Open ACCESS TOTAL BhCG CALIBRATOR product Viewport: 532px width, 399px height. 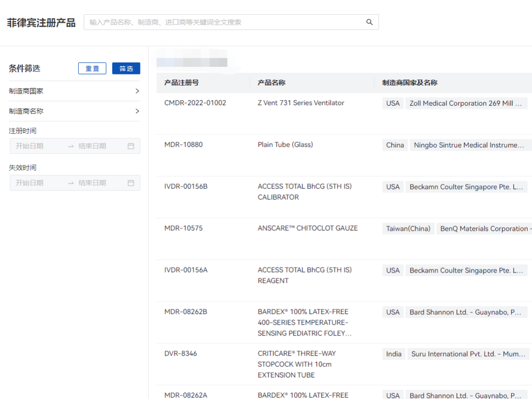pyautogui.click(x=305, y=192)
